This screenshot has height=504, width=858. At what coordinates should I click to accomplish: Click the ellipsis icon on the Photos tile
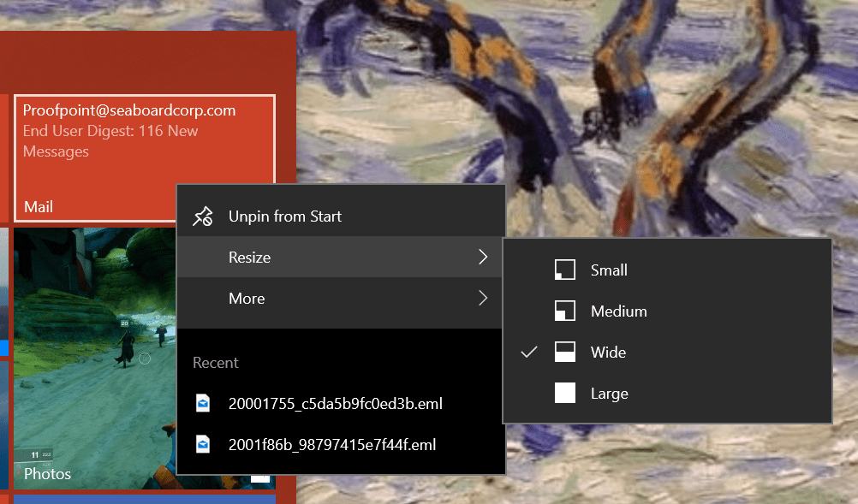click(260, 478)
